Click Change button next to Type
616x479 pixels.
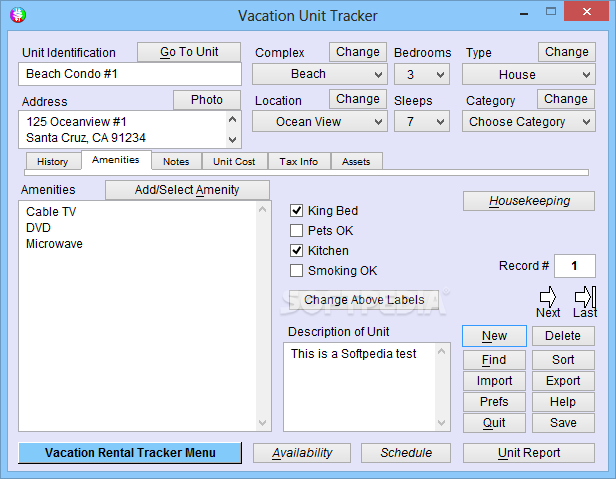click(566, 52)
